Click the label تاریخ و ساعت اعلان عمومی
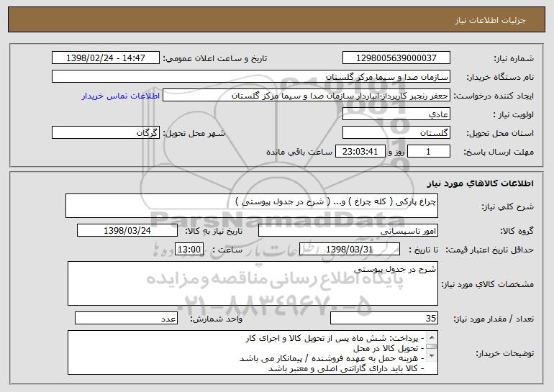The height and width of the screenshot is (392, 554). [x=215, y=58]
